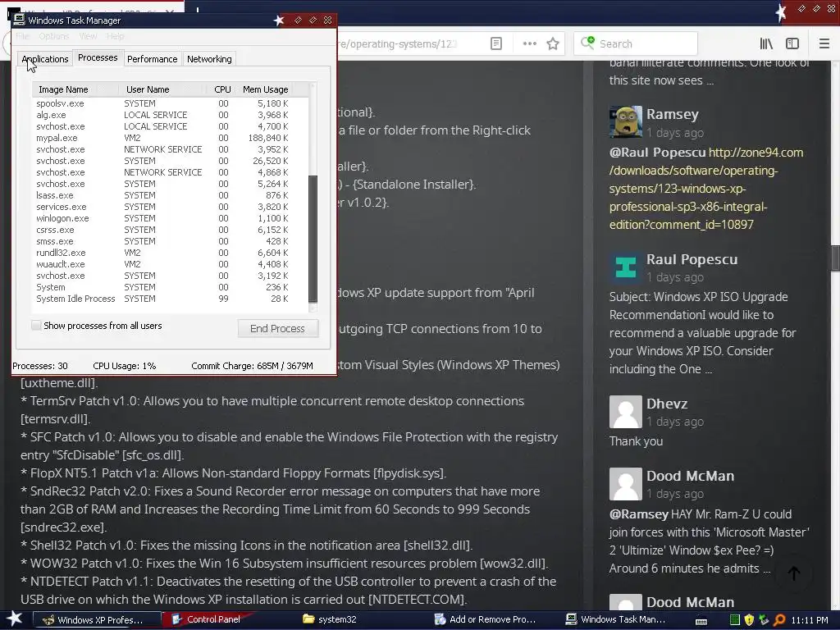The image size is (840, 630).
Task: Click the 11:11 PM taskbar clock
Action: [810, 620]
